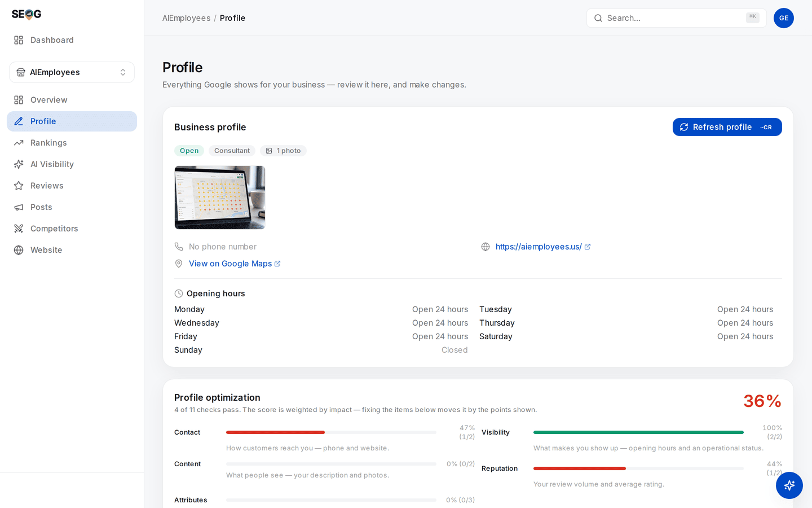Expand the AIEmployees business selector
812x508 pixels.
tap(72, 72)
